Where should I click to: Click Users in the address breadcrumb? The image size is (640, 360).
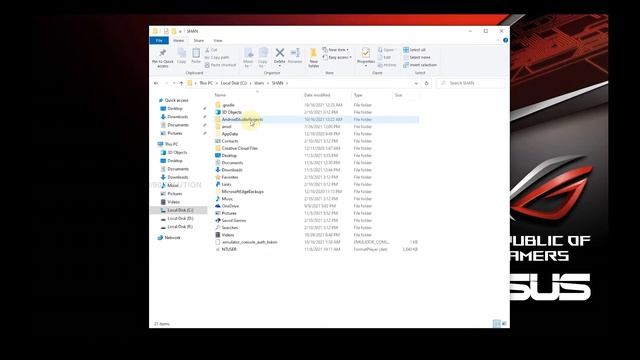(x=259, y=83)
